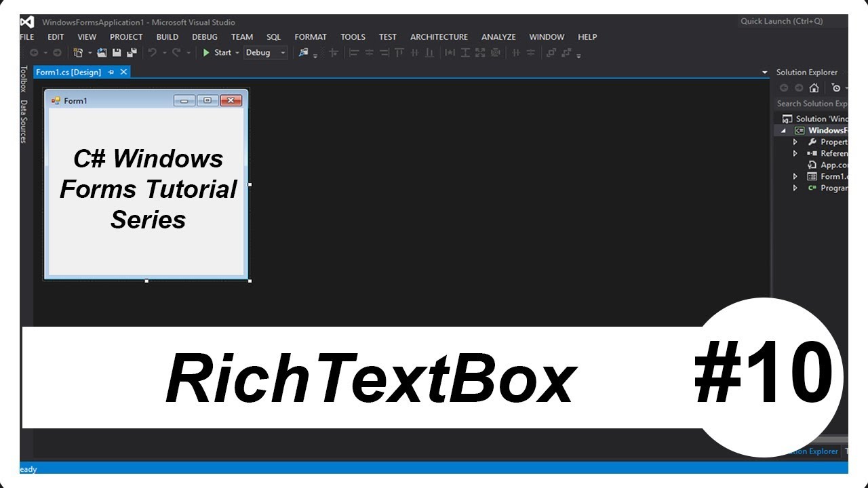
Task: Click the Make Same Height icon
Action: 465,53
